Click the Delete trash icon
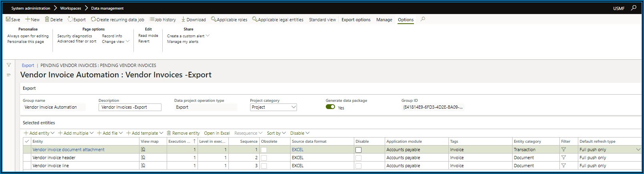Viewport: 644px width, 174px height. (x=47, y=19)
